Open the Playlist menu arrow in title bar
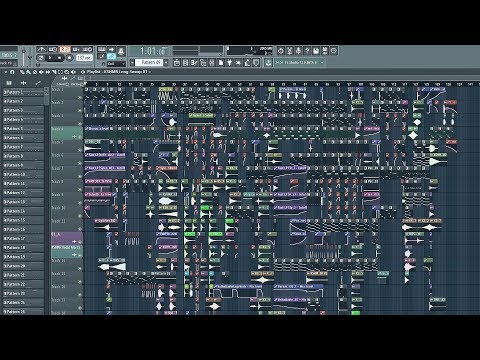Image resolution: width=480 pixels, height=360 pixels. [x=6, y=72]
